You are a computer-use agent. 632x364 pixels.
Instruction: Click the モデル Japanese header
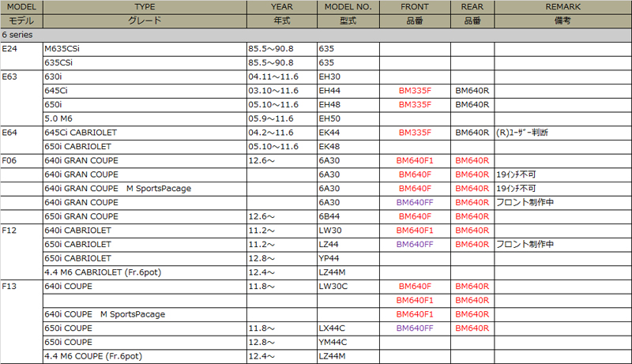(21, 21)
